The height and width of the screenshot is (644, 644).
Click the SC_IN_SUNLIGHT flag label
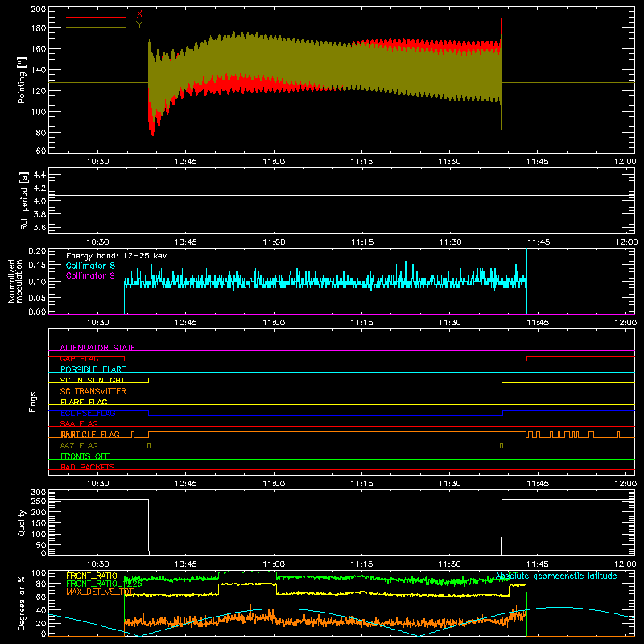pos(93,380)
